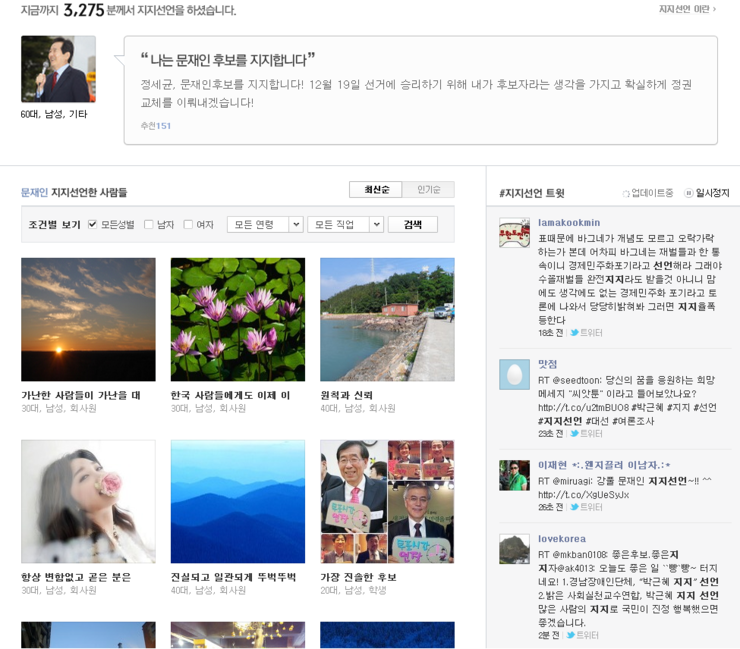Open the pink water lilies photo card

(x=238, y=320)
